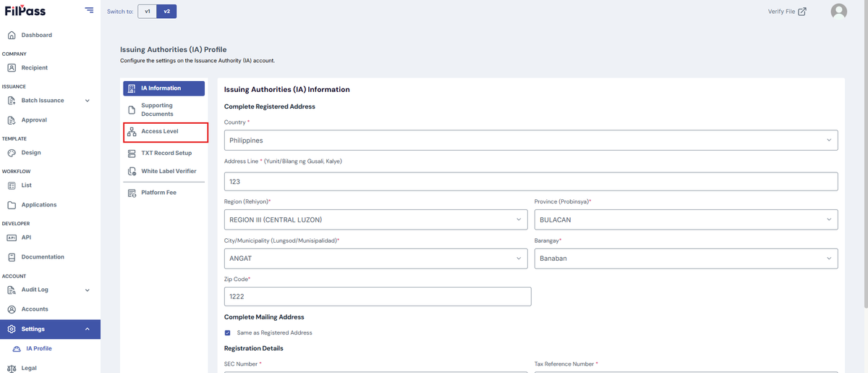The width and height of the screenshot is (868, 373).
Task: Expand the Batch Issuance chevron
Action: 88,101
